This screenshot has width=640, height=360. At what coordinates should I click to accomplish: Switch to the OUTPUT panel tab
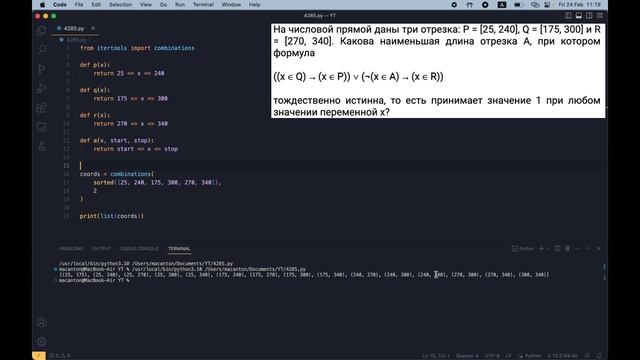point(102,249)
